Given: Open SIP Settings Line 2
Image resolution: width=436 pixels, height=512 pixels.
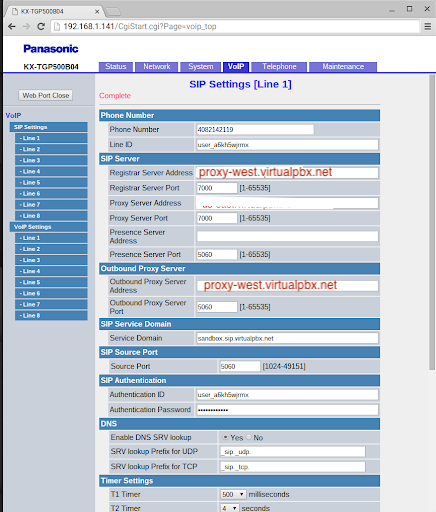Looking at the screenshot, I should click(x=51, y=149).
